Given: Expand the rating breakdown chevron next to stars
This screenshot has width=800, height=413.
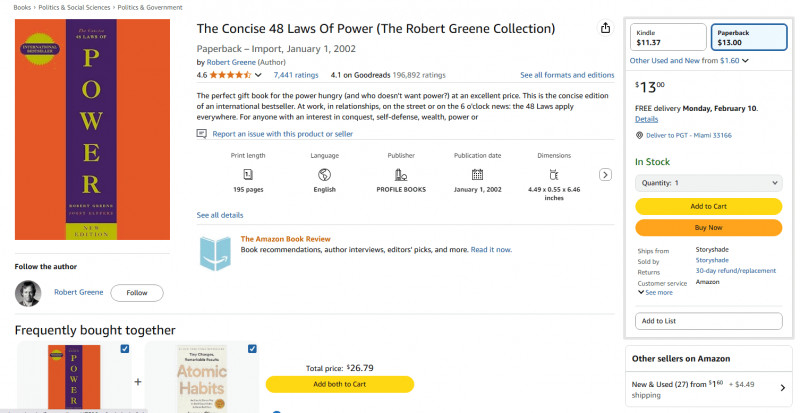Looking at the screenshot, I should (x=258, y=75).
